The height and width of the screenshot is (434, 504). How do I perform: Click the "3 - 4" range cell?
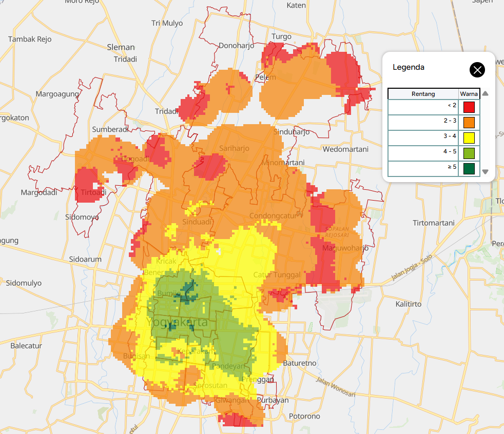coord(423,138)
